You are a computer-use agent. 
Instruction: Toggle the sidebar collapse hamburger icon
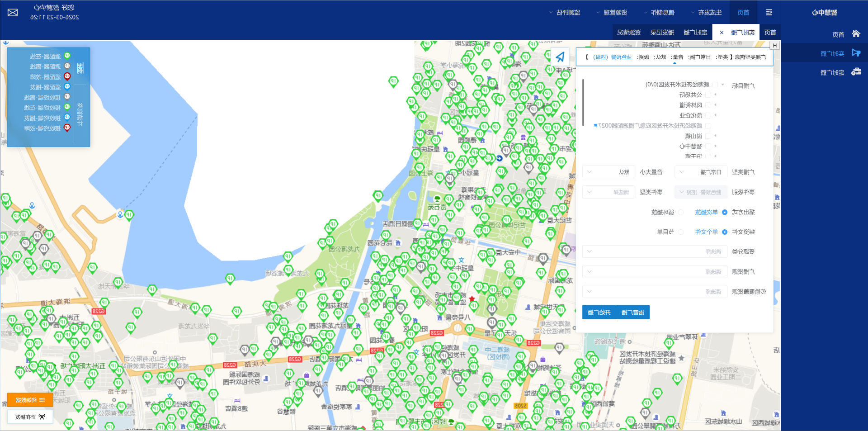[769, 12]
